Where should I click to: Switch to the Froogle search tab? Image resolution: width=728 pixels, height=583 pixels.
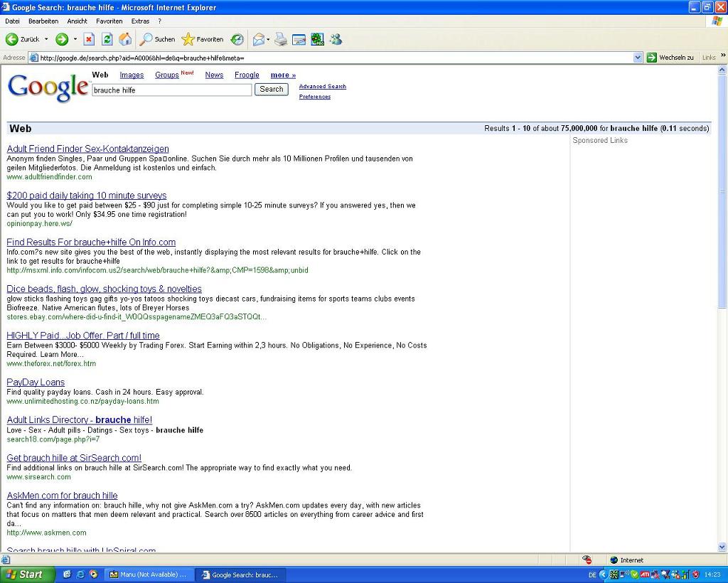[x=247, y=75]
